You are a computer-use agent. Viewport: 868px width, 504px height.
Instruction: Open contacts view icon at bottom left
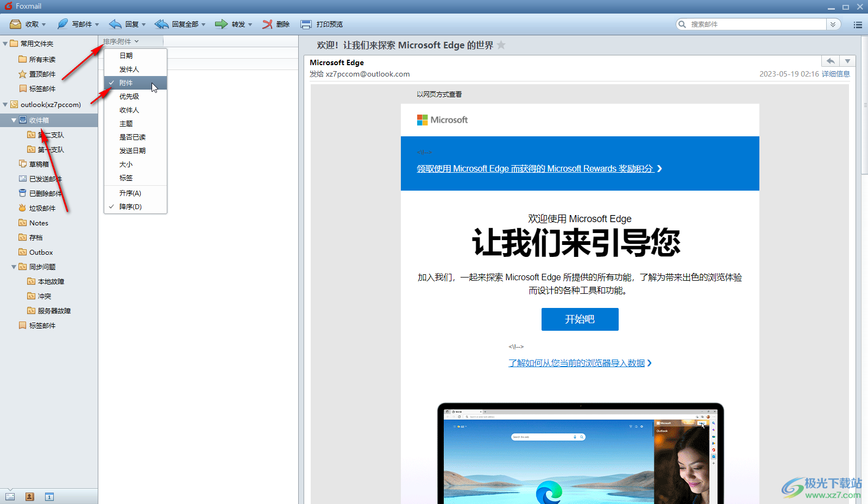(30, 496)
